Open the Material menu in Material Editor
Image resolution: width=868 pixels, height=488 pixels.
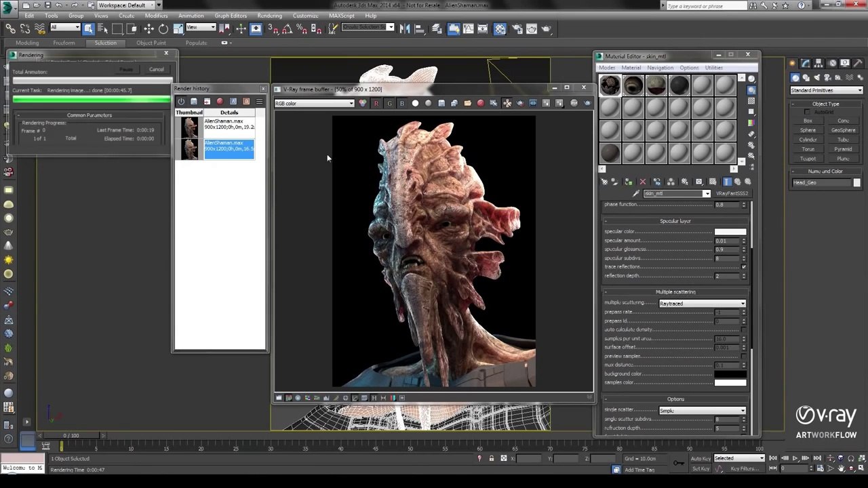click(631, 68)
